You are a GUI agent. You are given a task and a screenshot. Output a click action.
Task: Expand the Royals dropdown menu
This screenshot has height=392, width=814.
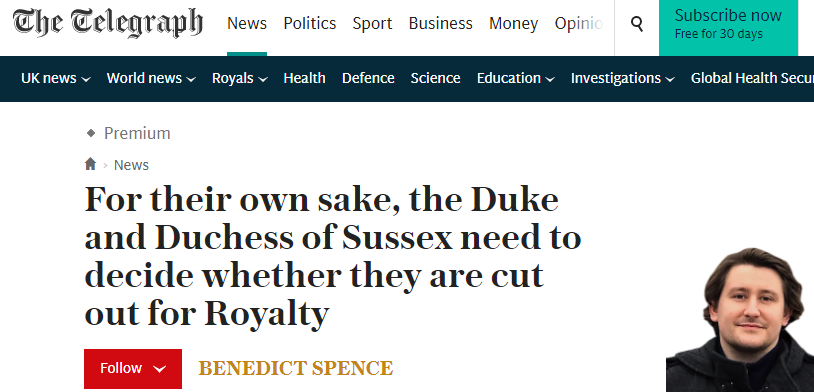tap(263, 79)
